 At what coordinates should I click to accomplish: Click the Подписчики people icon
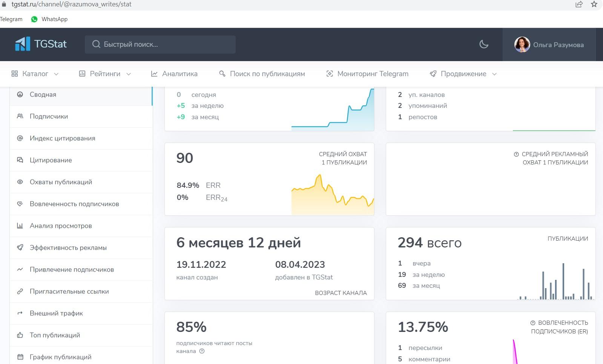(x=20, y=117)
